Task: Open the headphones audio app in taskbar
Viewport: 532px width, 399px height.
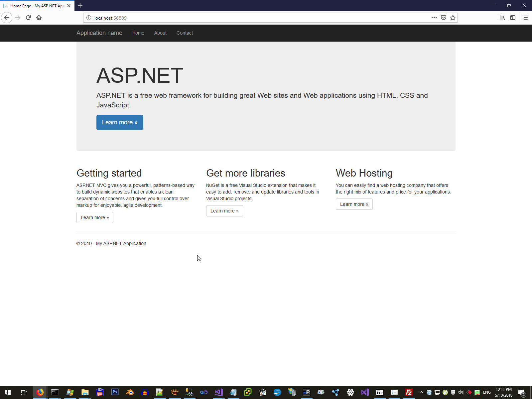Action: [145, 392]
